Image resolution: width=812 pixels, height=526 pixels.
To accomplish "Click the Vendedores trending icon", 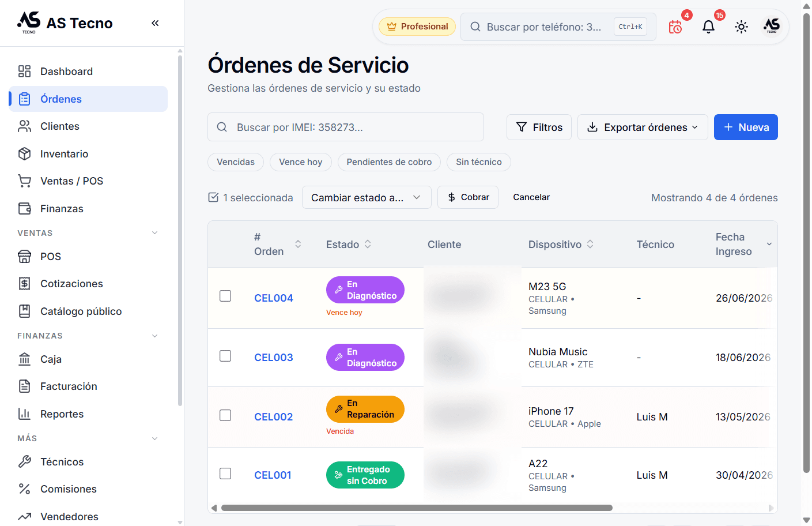I will (x=24, y=517).
